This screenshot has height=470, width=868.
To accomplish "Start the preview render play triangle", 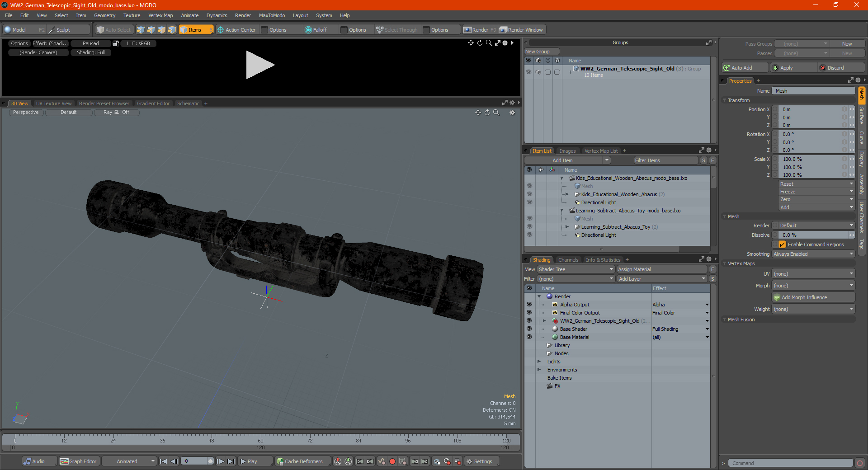I will [259, 65].
